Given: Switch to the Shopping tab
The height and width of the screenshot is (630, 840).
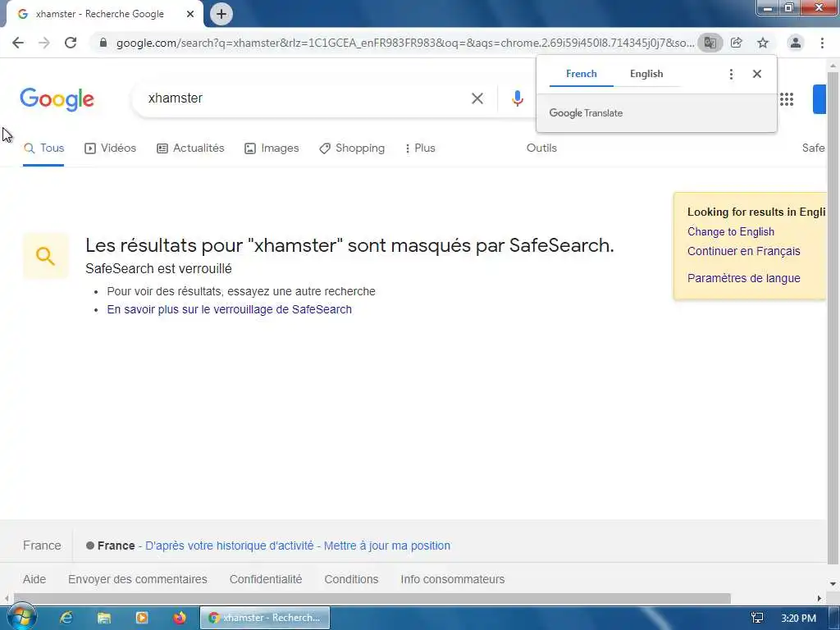Looking at the screenshot, I should tap(352, 148).
